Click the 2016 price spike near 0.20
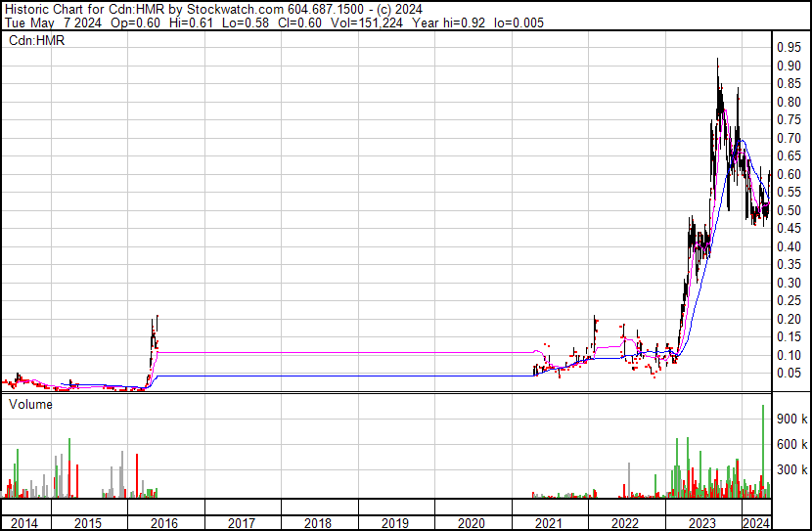 (x=157, y=319)
